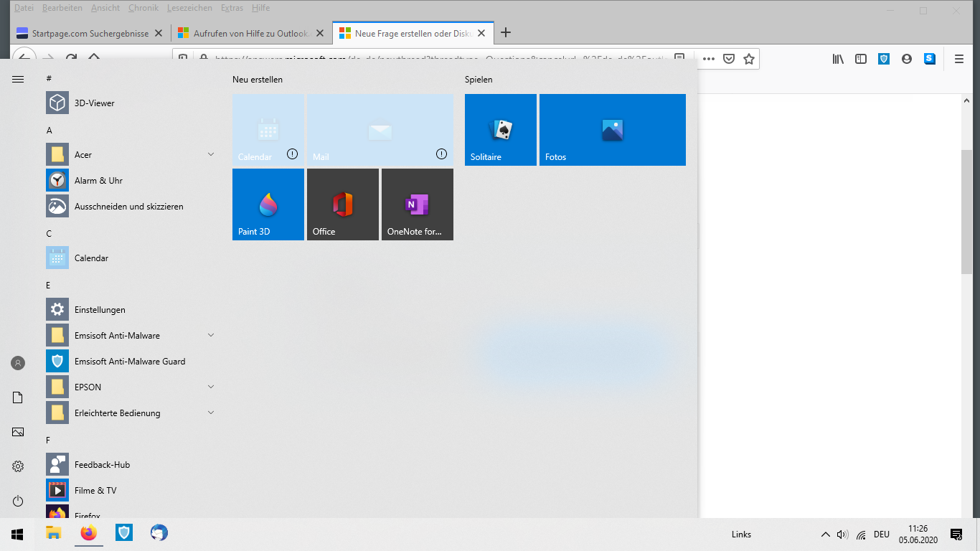Open the Firefox hamburger menu

[x=959, y=59]
